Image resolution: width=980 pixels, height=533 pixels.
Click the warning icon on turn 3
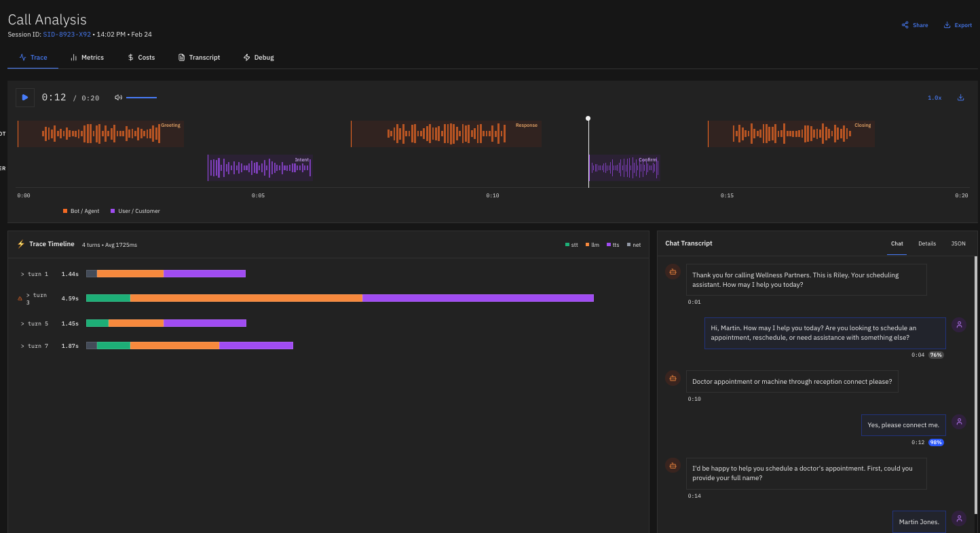pos(20,298)
